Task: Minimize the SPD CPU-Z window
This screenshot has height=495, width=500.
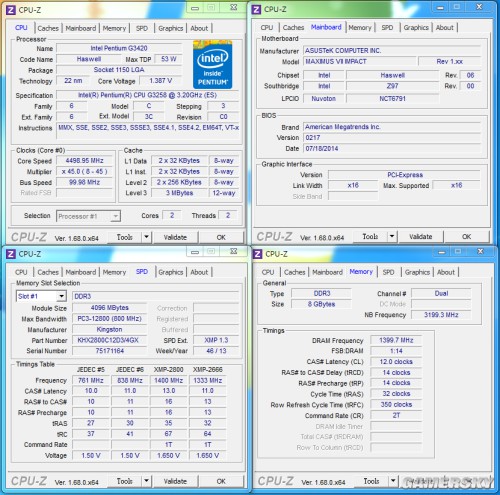Action: point(195,252)
